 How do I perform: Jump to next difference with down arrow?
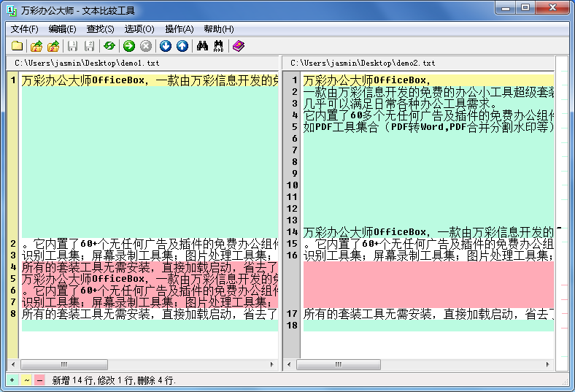166,46
